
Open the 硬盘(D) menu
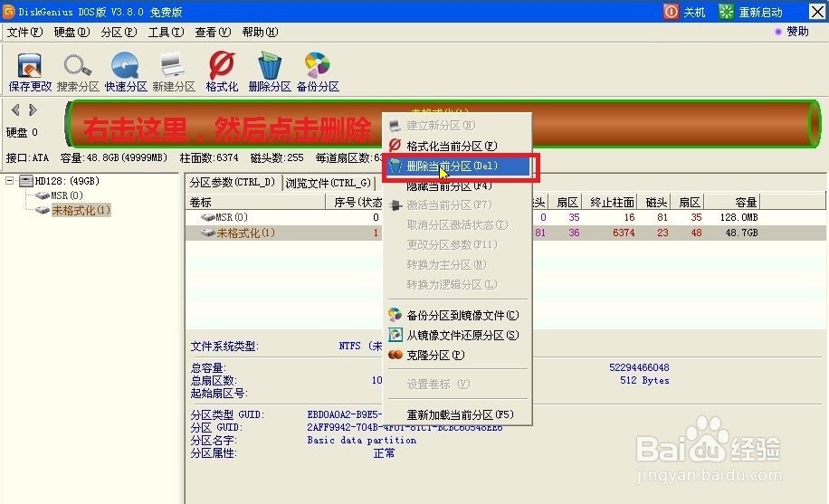(x=71, y=33)
